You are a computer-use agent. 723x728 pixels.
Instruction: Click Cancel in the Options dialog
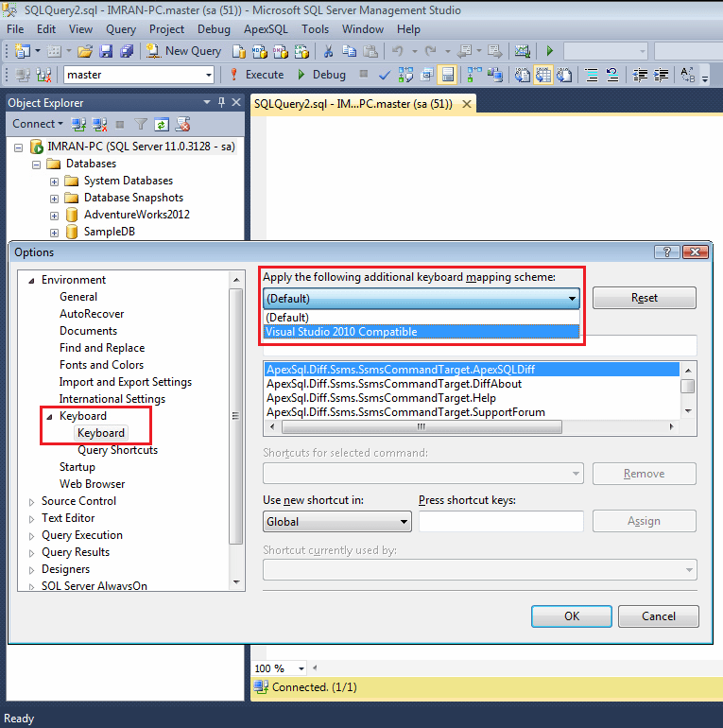point(658,616)
